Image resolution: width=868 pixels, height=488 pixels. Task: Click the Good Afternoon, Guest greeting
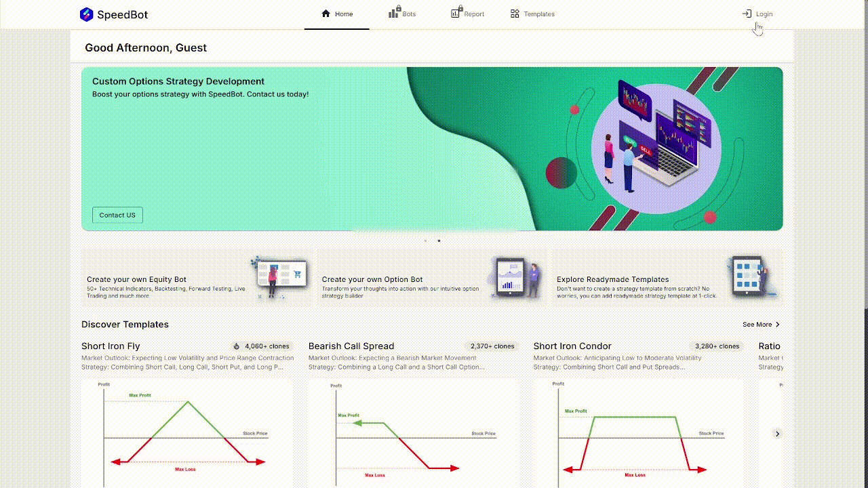[x=146, y=48]
